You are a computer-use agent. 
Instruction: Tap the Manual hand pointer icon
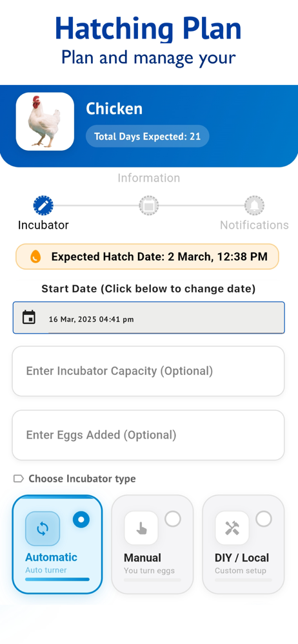pyautogui.click(x=141, y=528)
